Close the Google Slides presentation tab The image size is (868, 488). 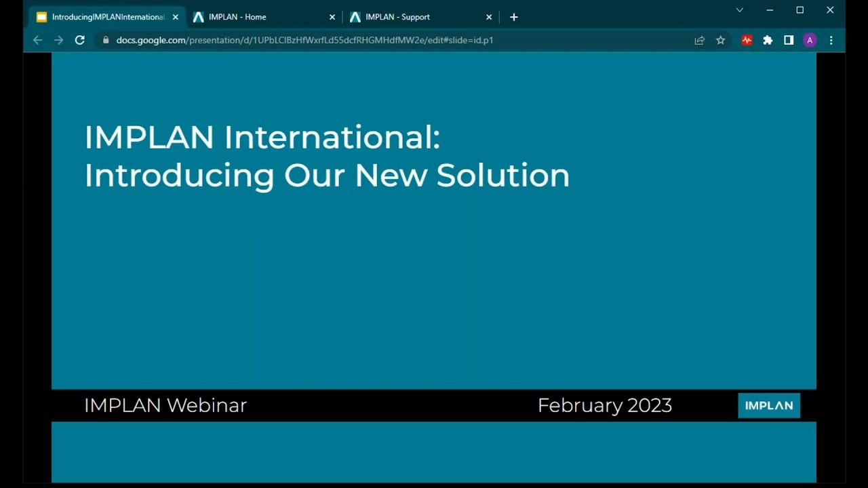(x=176, y=17)
